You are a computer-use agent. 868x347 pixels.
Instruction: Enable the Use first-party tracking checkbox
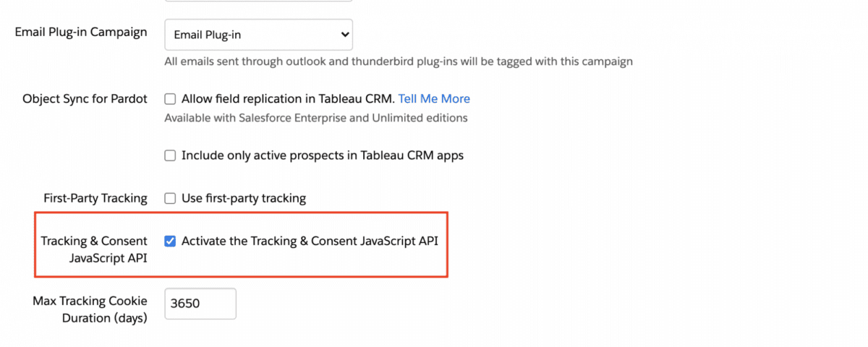170,198
